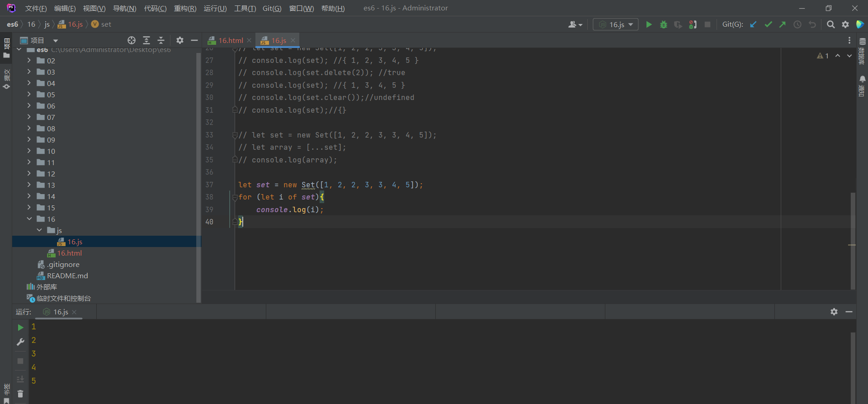Image resolution: width=868 pixels, height=404 pixels.
Task: Click the project tree scrollbar
Action: tap(198, 177)
